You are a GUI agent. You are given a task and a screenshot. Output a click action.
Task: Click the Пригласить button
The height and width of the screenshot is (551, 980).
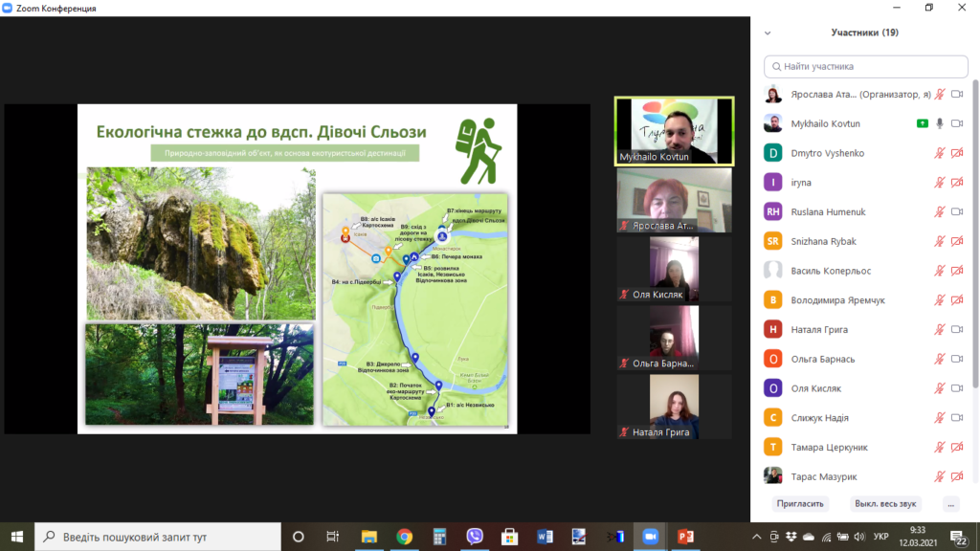799,503
